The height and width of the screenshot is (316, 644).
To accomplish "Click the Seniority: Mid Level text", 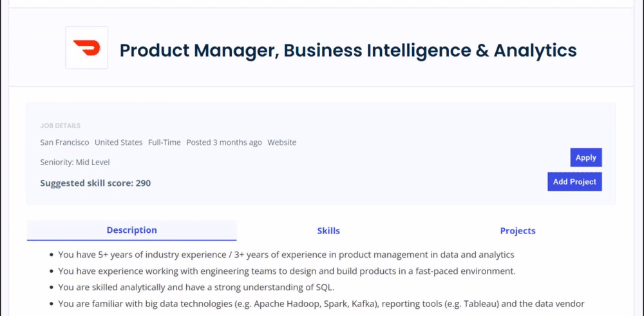I will (x=75, y=162).
